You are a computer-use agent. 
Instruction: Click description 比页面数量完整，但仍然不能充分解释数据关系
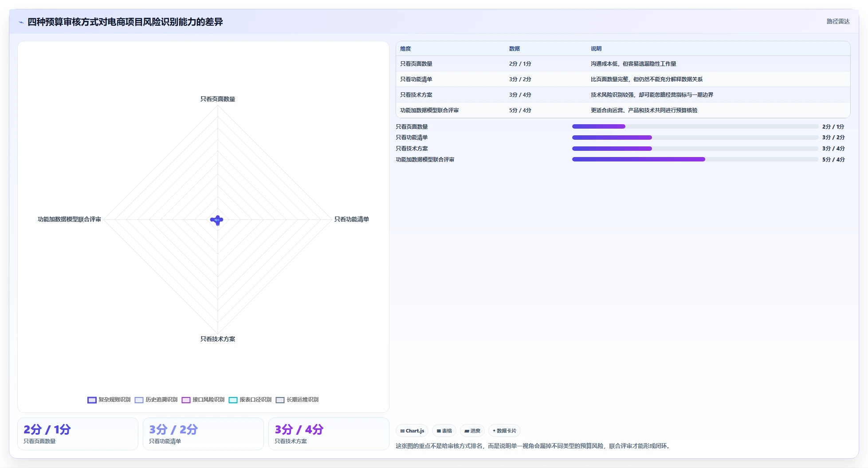pyautogui.click(x=647, y=79)
